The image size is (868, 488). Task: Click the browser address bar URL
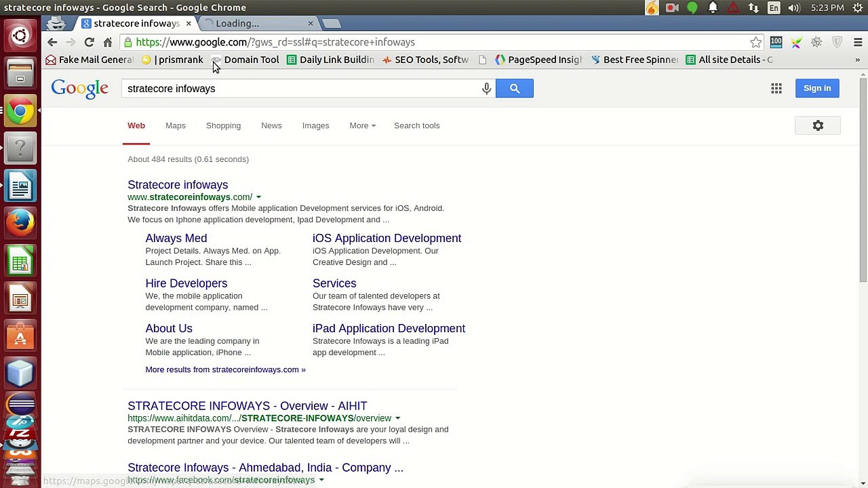tap(275, 42)
